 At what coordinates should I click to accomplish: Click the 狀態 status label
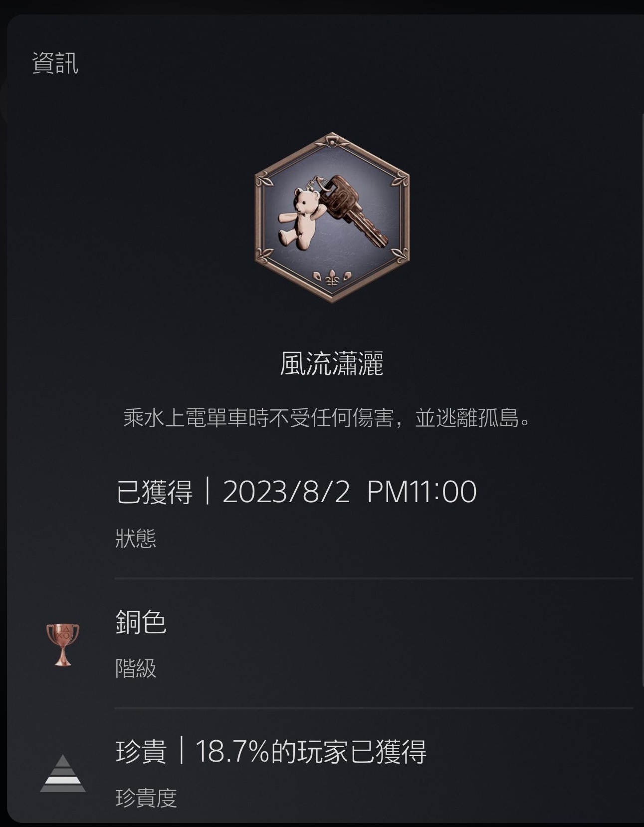[136, 539]
